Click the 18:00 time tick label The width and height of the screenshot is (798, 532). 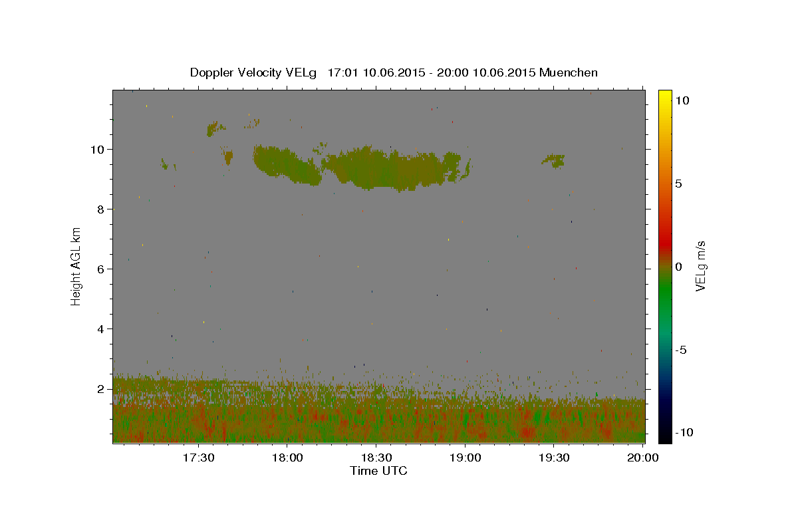[287, 458]
